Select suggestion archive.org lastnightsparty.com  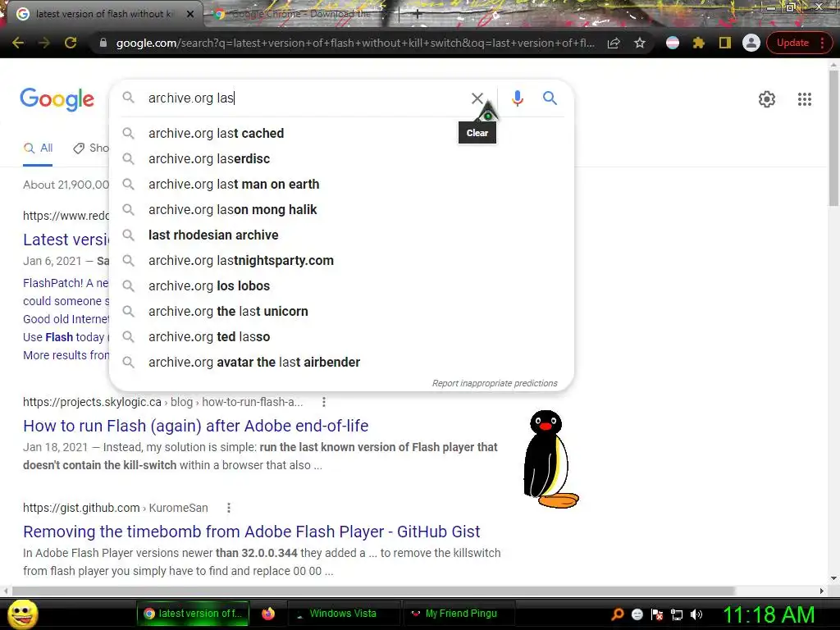pos(341,260)
